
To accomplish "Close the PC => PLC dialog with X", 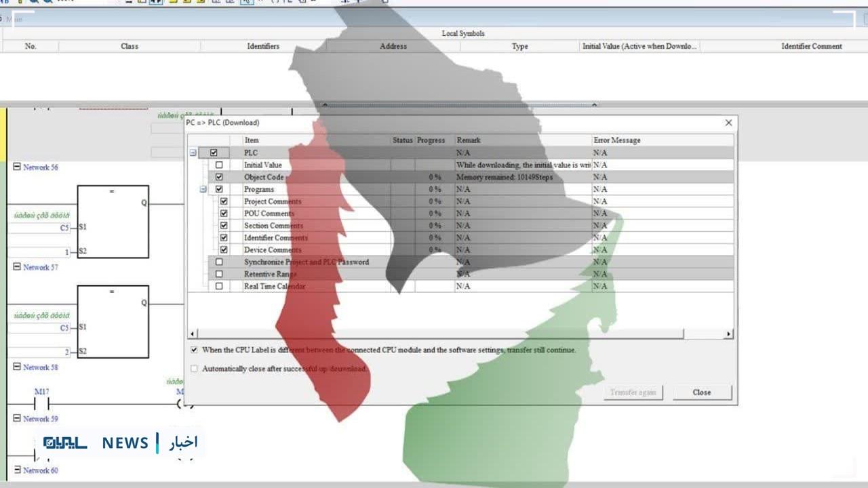I will pyautogui.click(x=728, y=123).
